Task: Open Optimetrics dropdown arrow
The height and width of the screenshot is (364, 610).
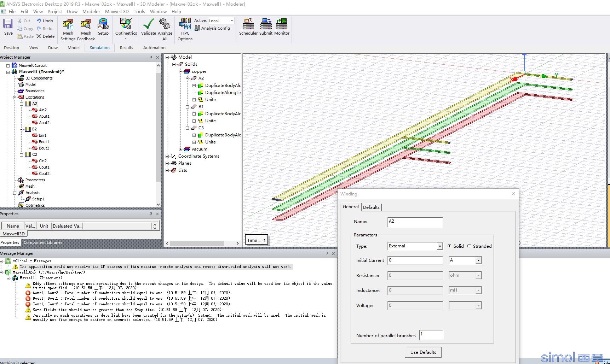Action: click(x=126, y=39)
